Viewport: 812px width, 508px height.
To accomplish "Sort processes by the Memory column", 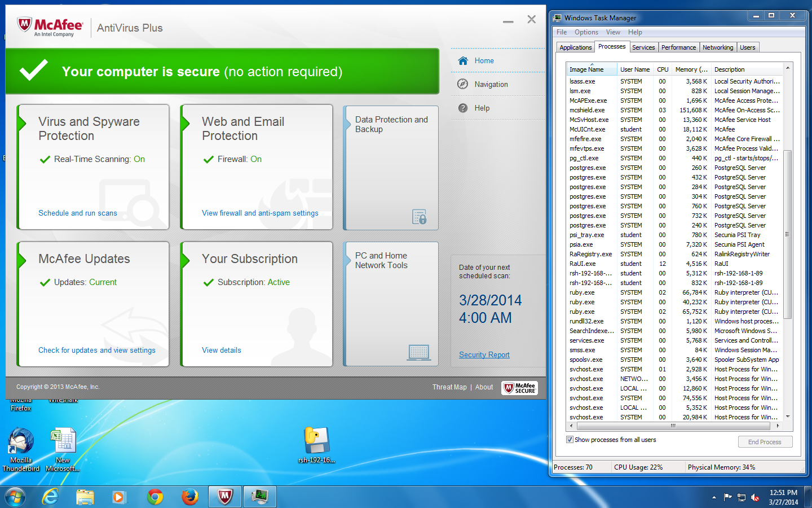I will pyautogui.click(x=691, y=69).
